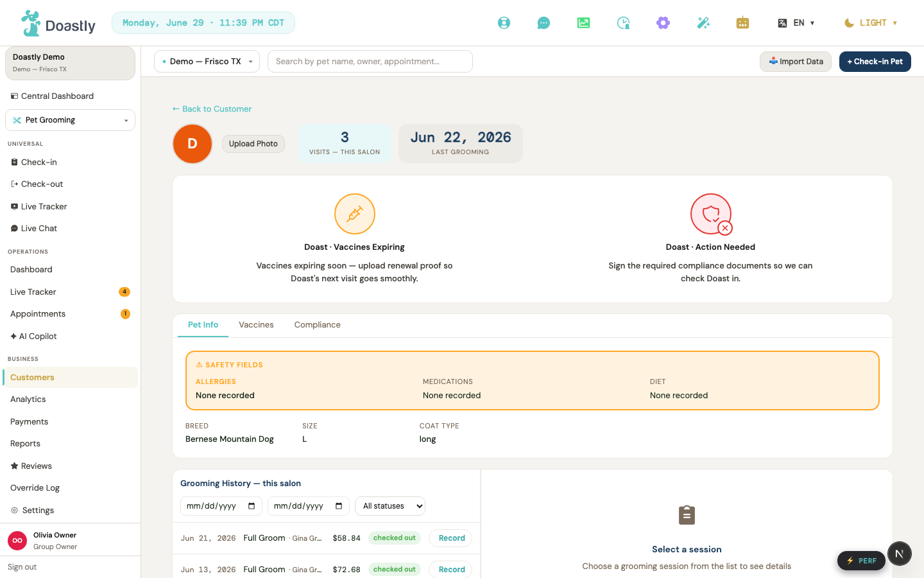Viewport: 924px width, 578px height.
Task: Open Payments in the sidebar
Action: 70,422
